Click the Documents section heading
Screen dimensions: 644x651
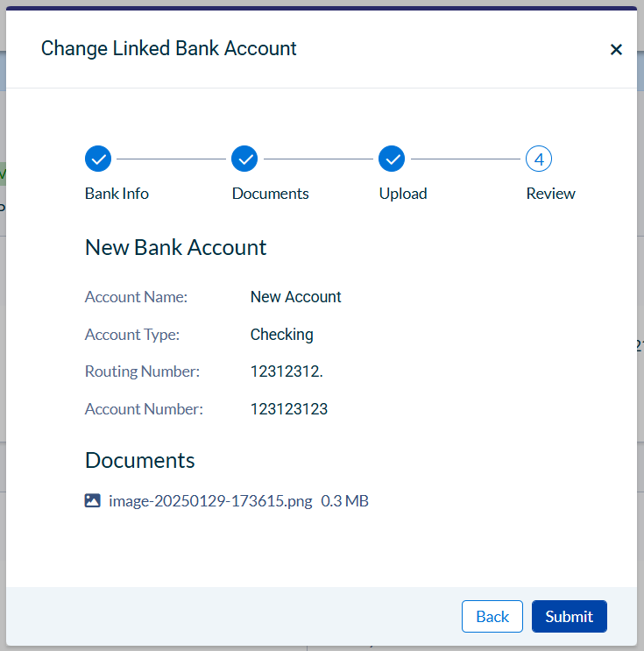pos(140,460)
